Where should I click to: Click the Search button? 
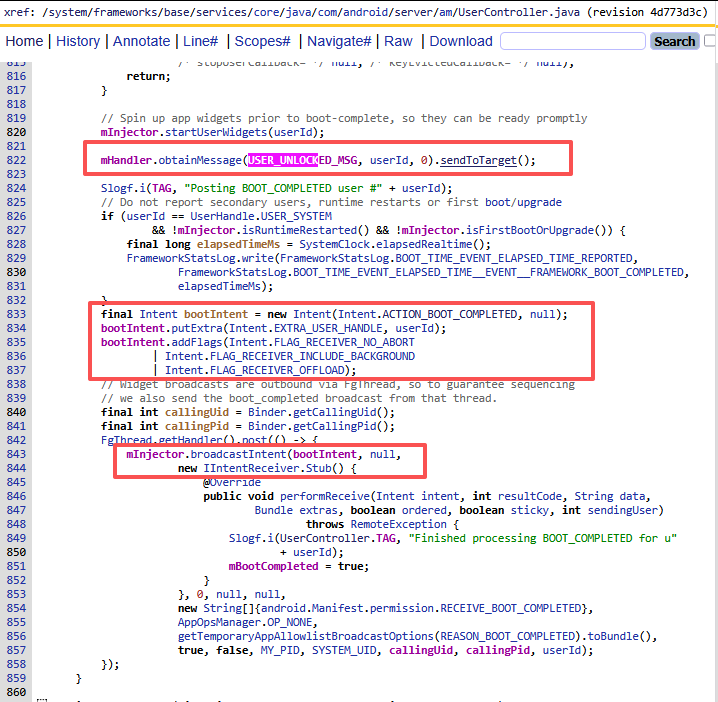coord(674,41)
